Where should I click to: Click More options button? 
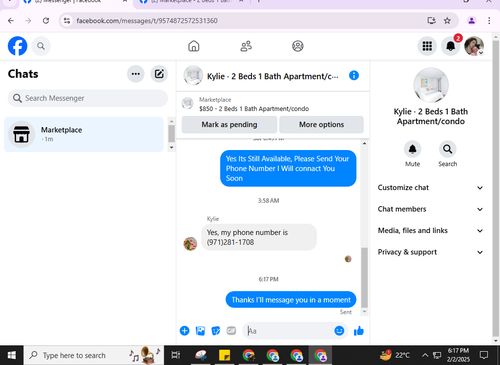(x=321, y=125)
